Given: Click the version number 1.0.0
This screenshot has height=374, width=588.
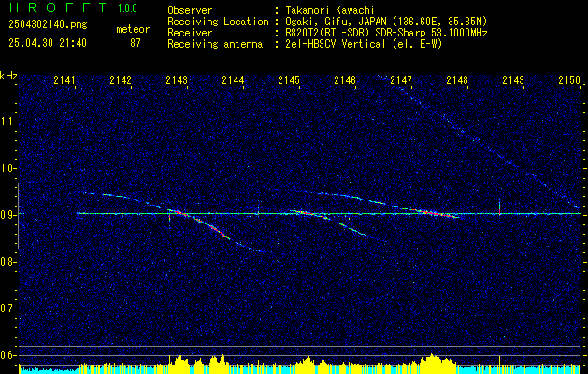Looking at the screenshot, I should [x=127, y=8].
